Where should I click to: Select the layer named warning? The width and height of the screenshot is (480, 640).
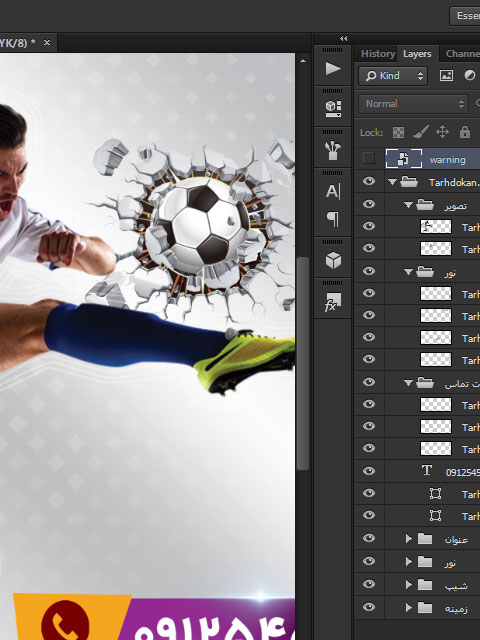tap(447, 160)
